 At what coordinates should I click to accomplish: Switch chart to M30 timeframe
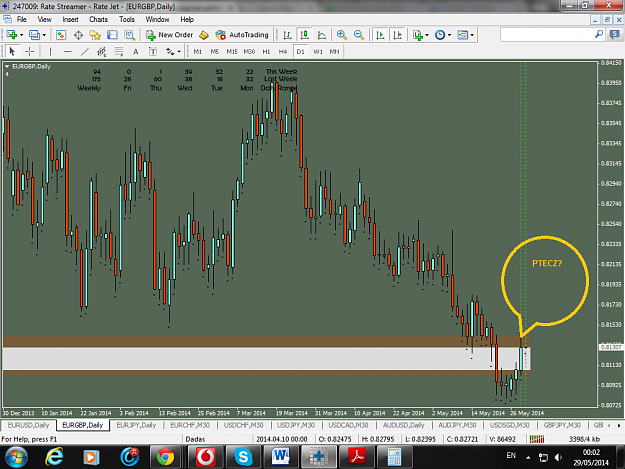249,51
